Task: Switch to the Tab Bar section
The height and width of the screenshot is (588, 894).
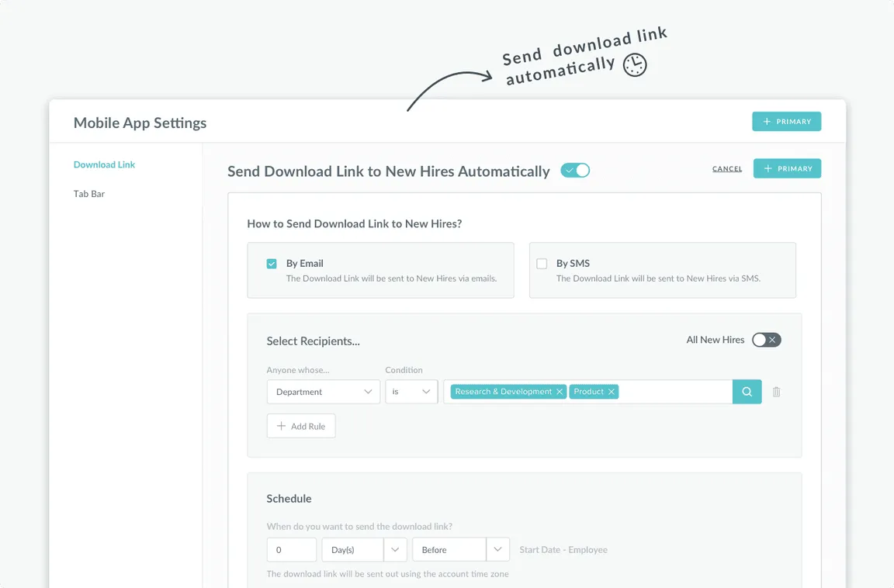Action: [89, 194]
